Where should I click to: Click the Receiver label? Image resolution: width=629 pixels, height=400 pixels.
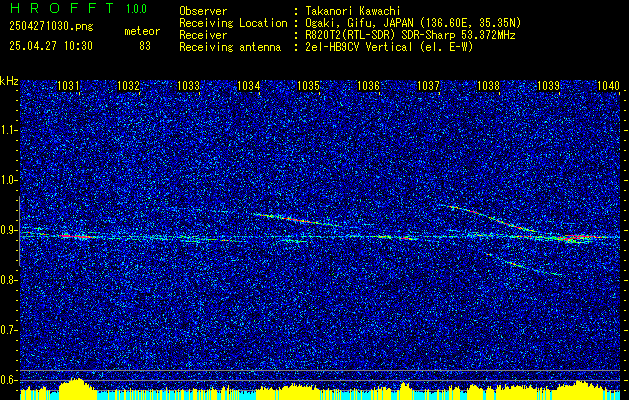click(x=203, y=35)
